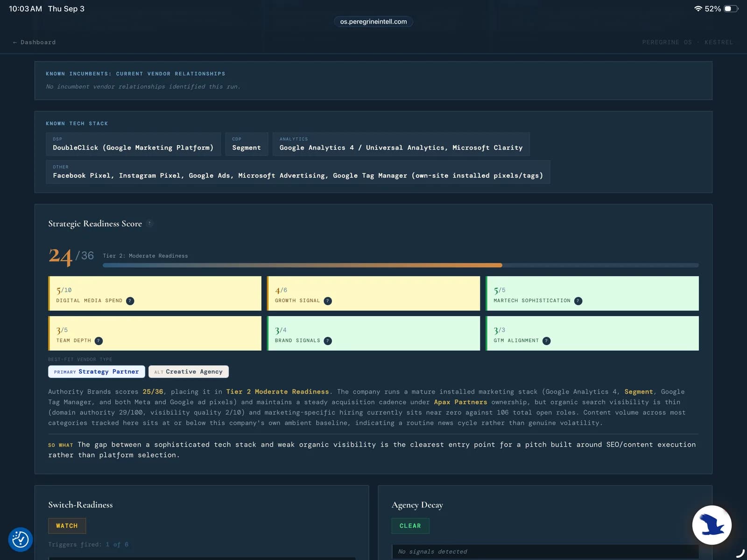This screenshot has height=560, width=747.
Task: Check the Wi-Fi status icon
Action: 698,8
